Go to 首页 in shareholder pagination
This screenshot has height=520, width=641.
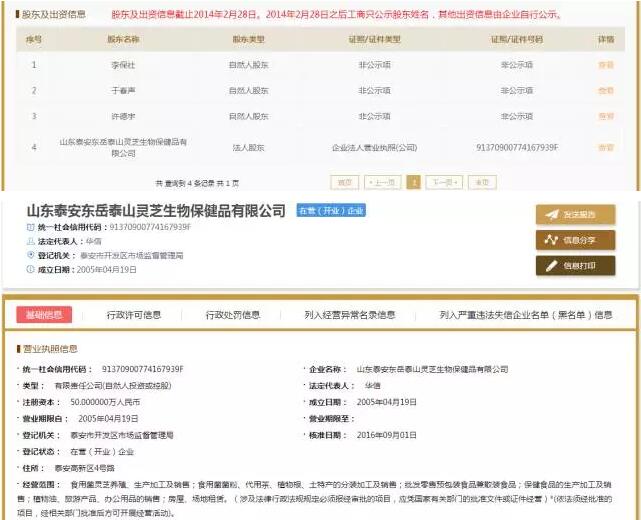(x=345, y=183)
